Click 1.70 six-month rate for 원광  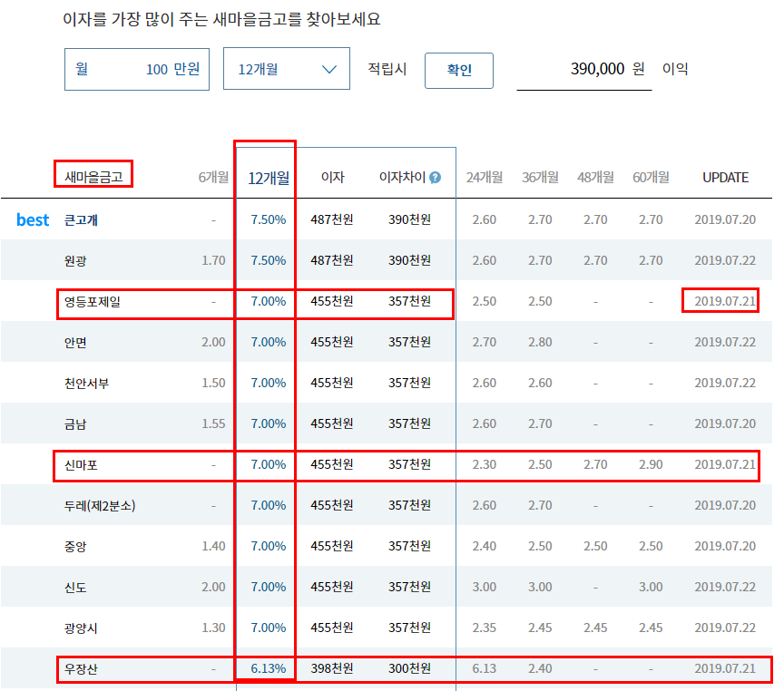pos(213,260)
